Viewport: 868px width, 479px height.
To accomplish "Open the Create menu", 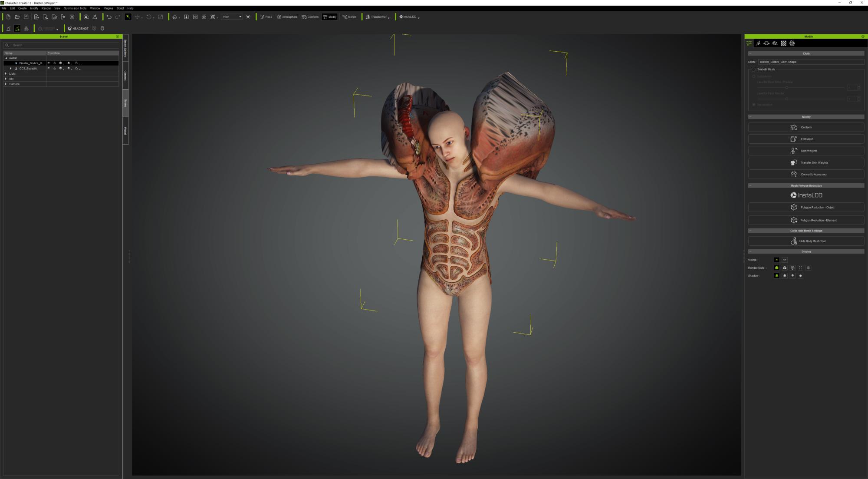I will (22, 8).
